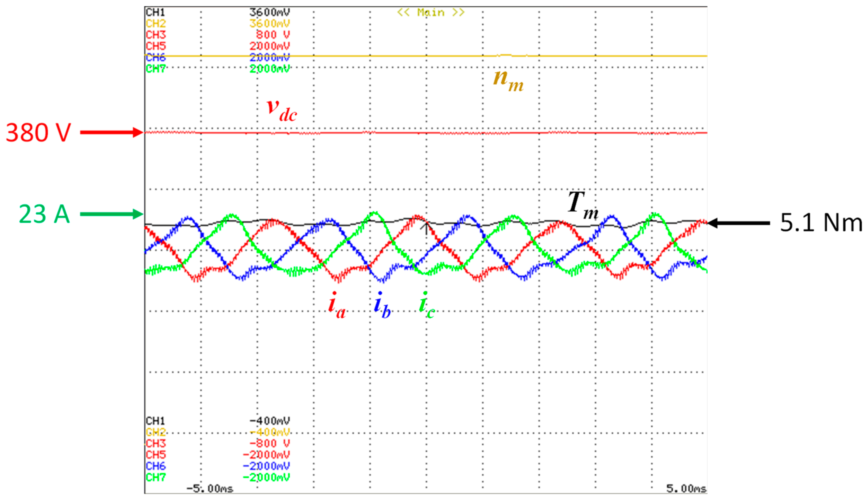Click the Tm torque label

tap(583, 206)
